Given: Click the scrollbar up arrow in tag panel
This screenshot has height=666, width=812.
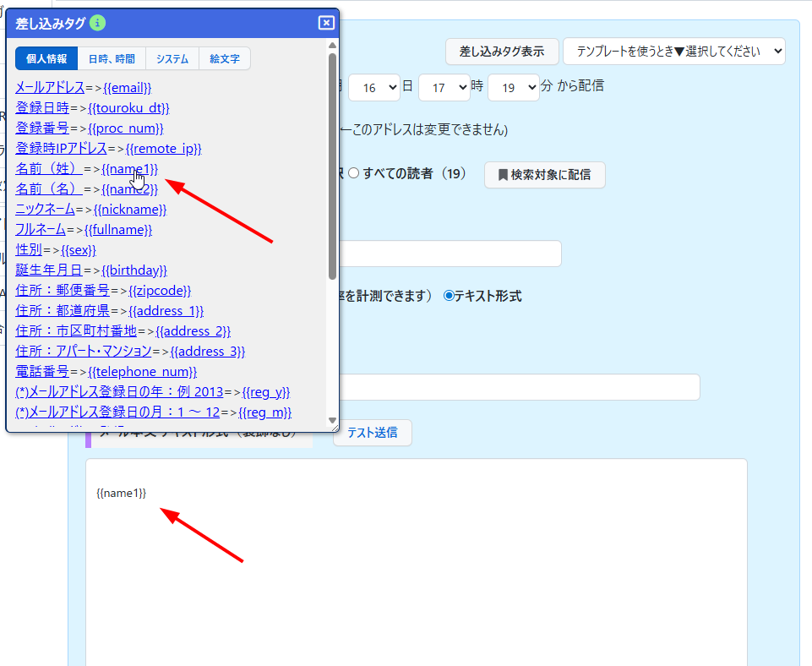Looking at the screenshot, I should pos(332,45).
